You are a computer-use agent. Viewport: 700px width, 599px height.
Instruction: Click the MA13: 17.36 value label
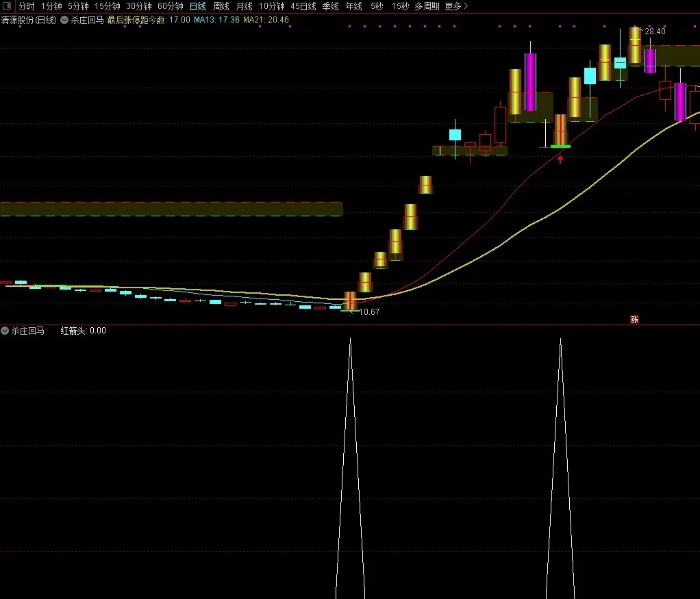[x=216, y=20]
